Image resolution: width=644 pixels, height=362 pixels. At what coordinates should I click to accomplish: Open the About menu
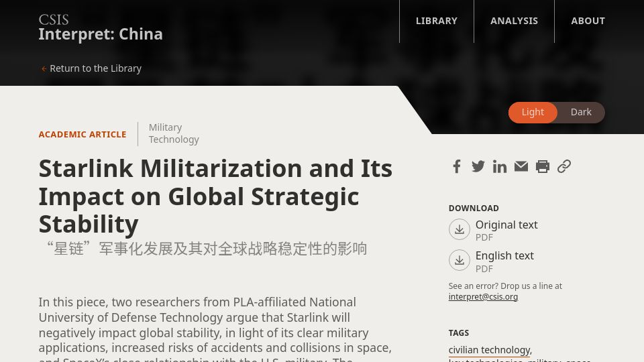[x=588, y=21]
